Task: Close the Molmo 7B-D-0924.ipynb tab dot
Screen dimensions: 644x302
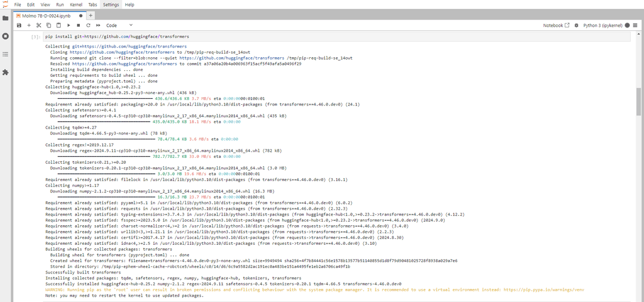Action: tap(80, 15)
